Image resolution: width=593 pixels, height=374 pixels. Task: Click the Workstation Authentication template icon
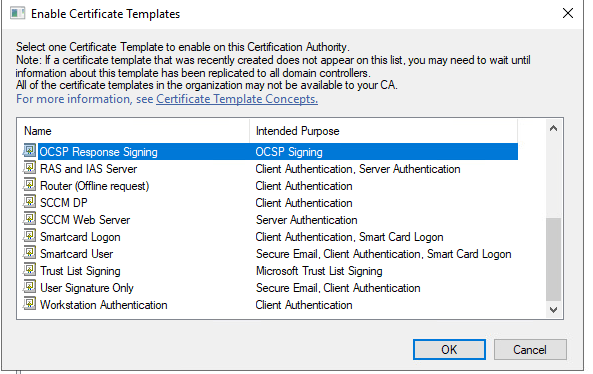29,304
